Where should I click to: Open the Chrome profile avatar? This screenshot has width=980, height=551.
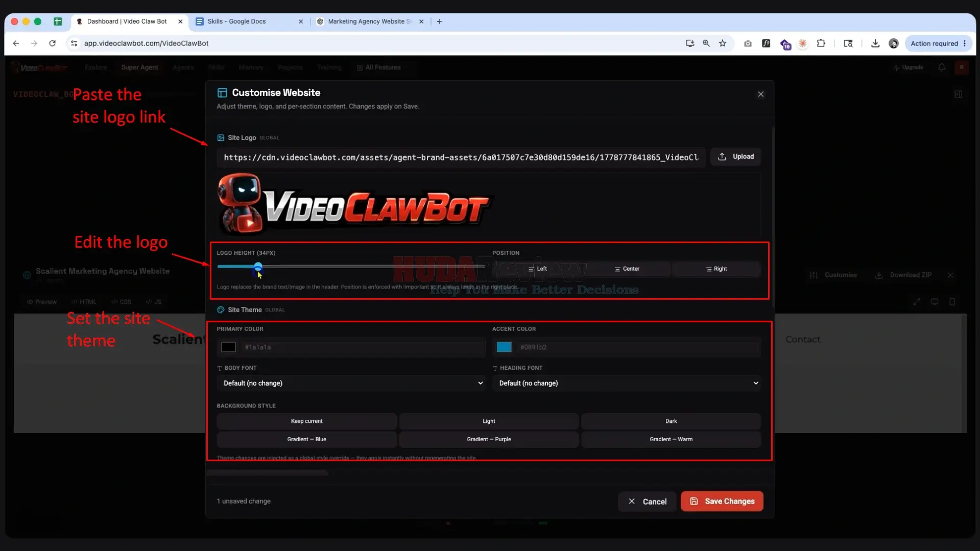click(894, 43)
